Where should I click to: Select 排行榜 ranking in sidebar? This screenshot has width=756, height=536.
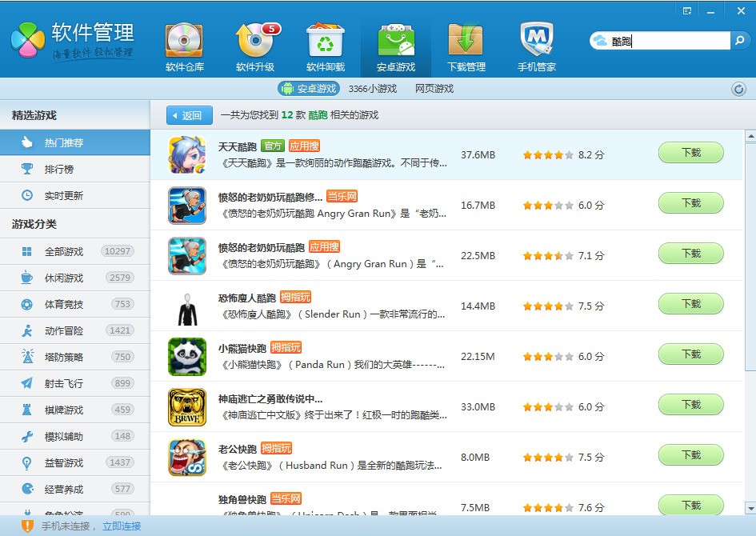[x=75, y=169]
